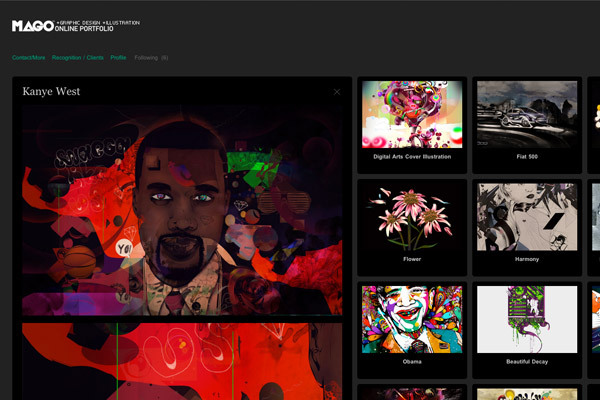Click the Obama caption text

click(412, 362)
